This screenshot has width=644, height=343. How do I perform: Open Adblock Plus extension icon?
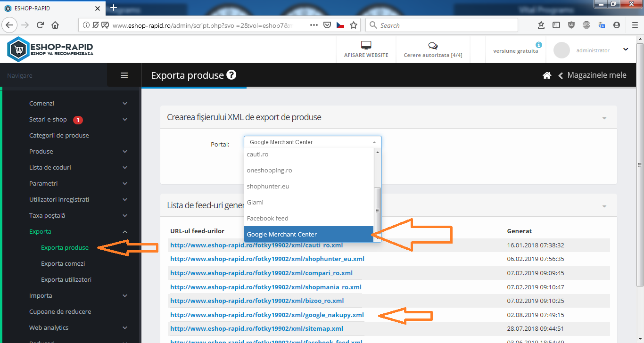[x=586, y=25]
